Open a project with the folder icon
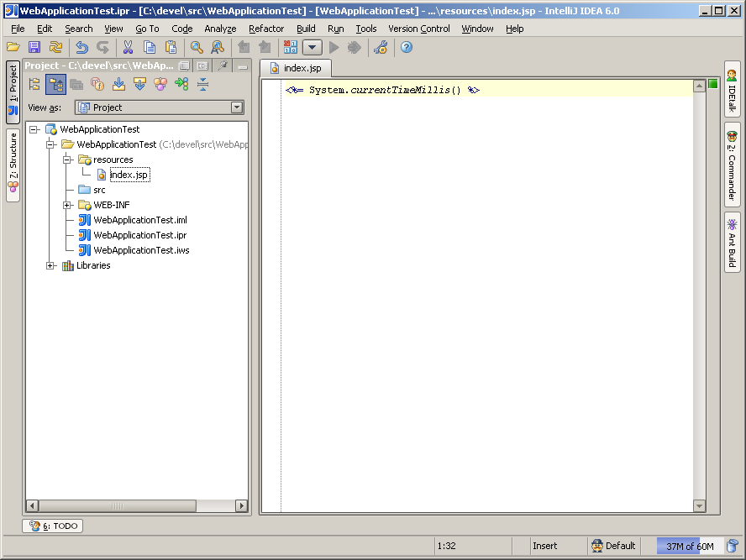 13,47
